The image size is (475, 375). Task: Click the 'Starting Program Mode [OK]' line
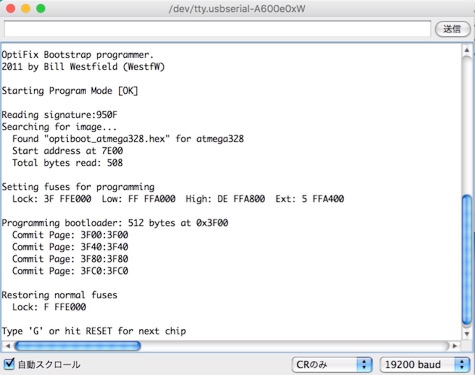click(x=70, y=91)
